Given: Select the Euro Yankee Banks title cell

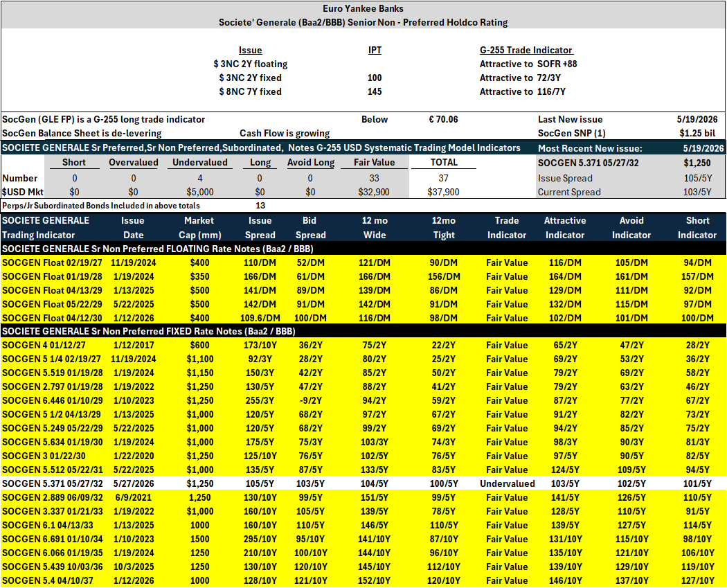Looking at the screenshot, I should (x=363, y=9).
